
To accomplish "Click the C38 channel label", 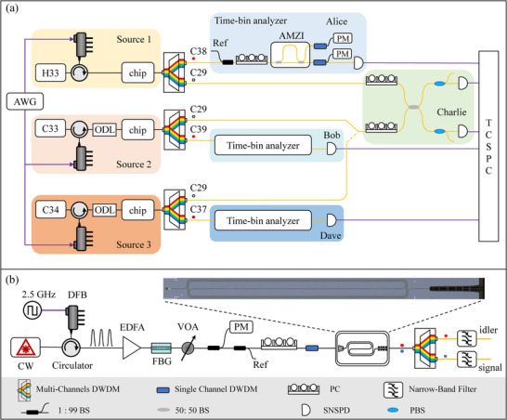I will coord(198,51).
